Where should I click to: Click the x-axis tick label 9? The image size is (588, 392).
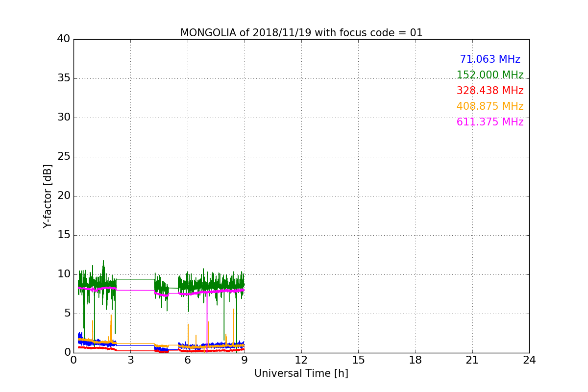click(x=245, y=360)
